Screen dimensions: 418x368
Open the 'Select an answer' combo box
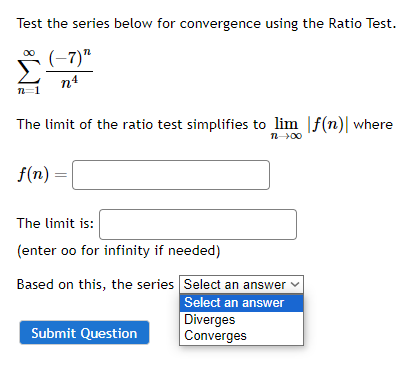tap(241, 284)
